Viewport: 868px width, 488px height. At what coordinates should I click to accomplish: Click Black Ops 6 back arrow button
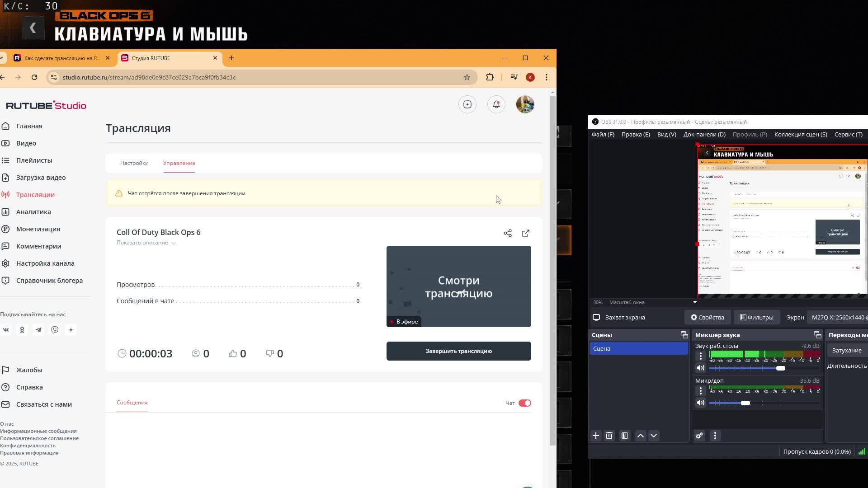[x=33, y=28]
